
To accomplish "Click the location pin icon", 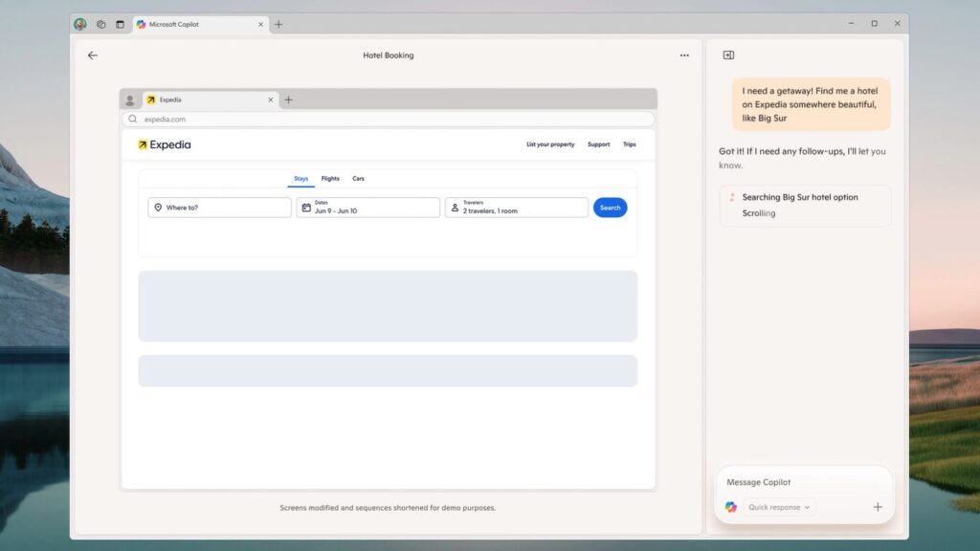I will pyautogui.click(x=158, y=208).
